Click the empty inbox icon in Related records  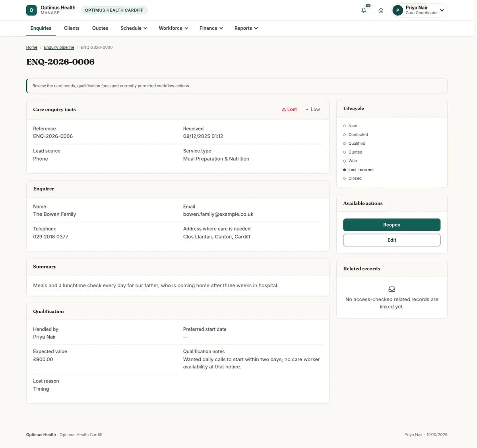point(392,289)
